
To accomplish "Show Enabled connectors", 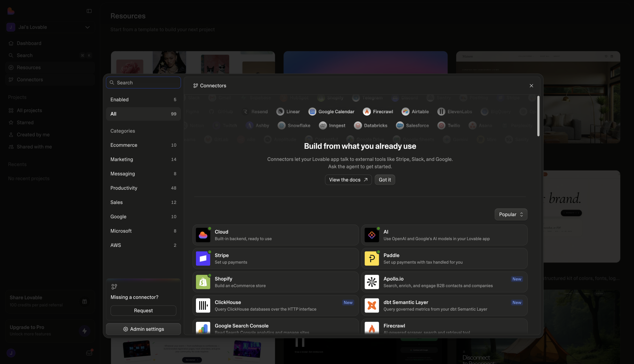I will [143, 100].
